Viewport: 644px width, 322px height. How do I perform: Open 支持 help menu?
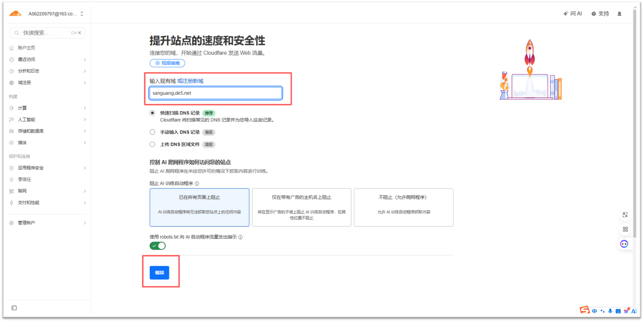click(600, 14)
